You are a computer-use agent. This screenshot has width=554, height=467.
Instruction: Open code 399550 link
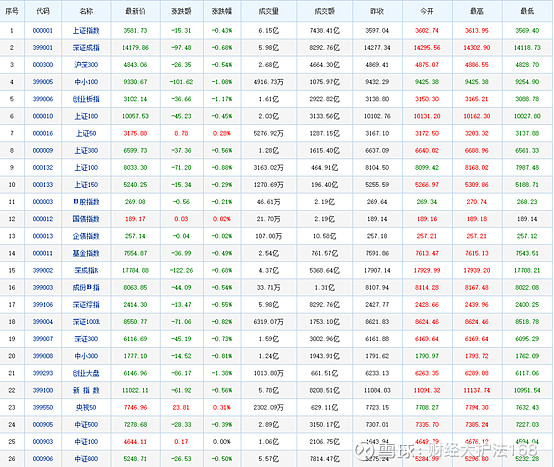pos(43,408)
